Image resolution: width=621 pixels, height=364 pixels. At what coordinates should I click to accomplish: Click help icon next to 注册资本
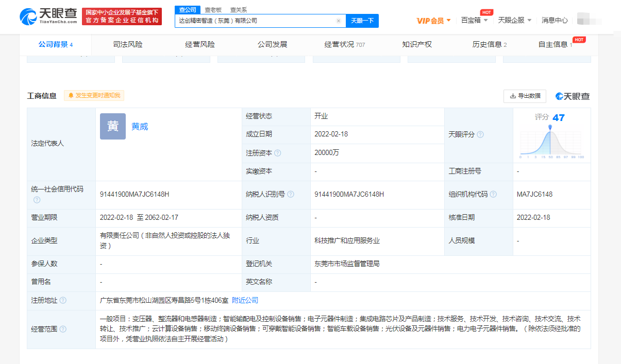(278, 153)
